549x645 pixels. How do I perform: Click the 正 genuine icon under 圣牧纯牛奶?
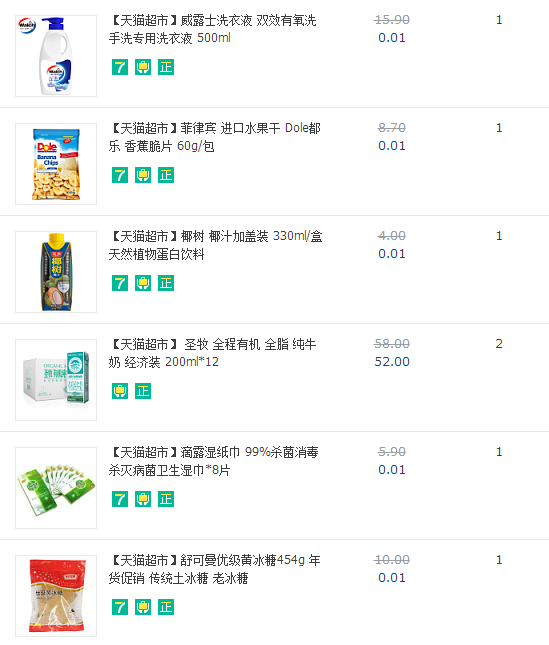(x=143, y=391)
